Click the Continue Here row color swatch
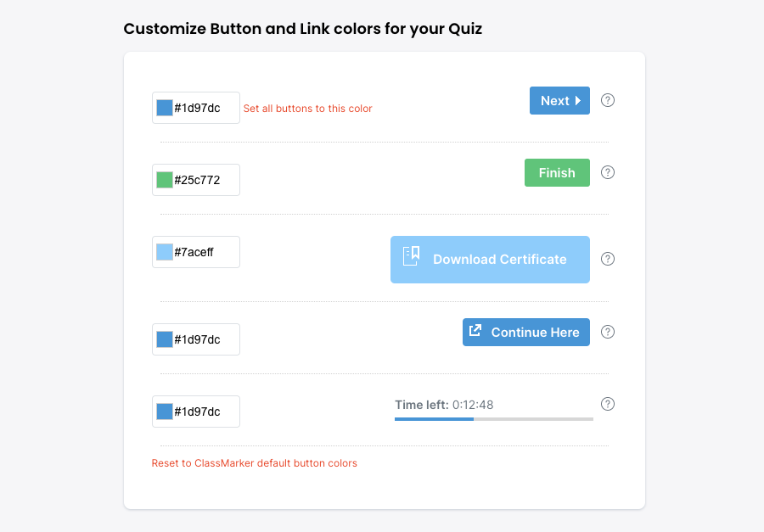Image resolution: width=764 pixels, height=532 pixels. [165, 339]
